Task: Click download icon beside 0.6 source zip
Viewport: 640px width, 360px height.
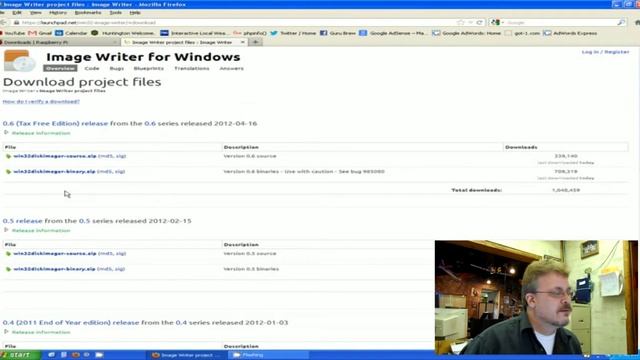Action: point(8,156)
